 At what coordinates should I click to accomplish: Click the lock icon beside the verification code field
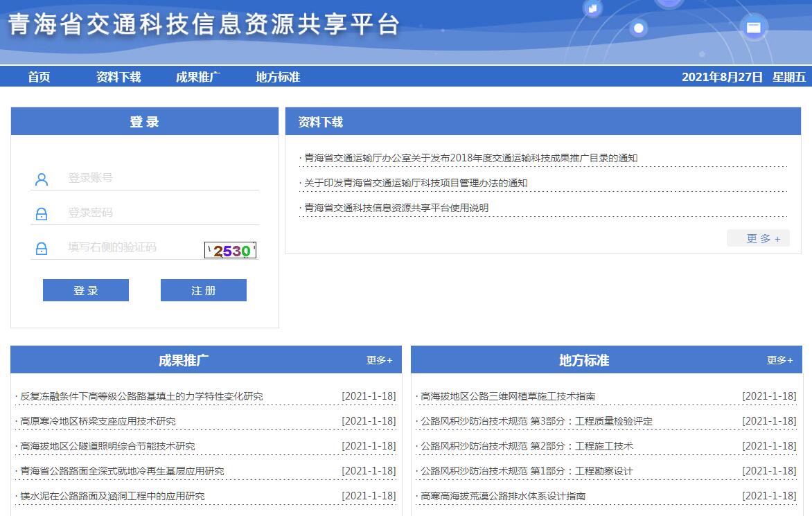(x=42, y=248)
